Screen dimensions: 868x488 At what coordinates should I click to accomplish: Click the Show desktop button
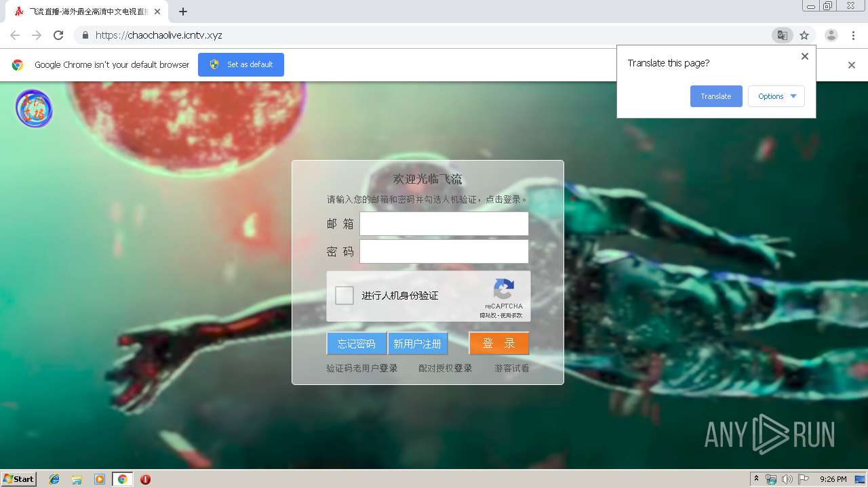click(861, 479)
